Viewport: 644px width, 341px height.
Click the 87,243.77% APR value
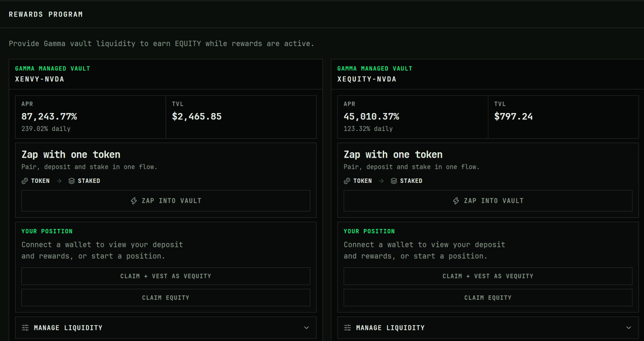[49, 116]
